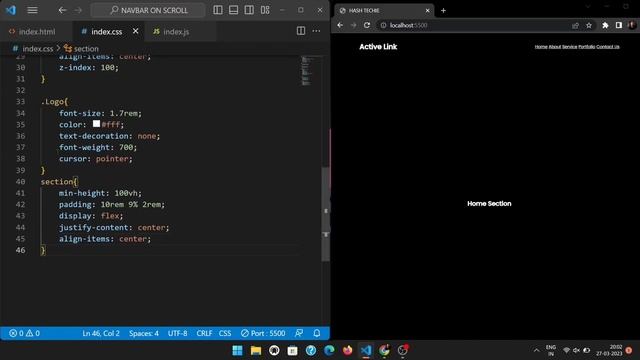Change CRLF end of line sequence

click(204, 333)
